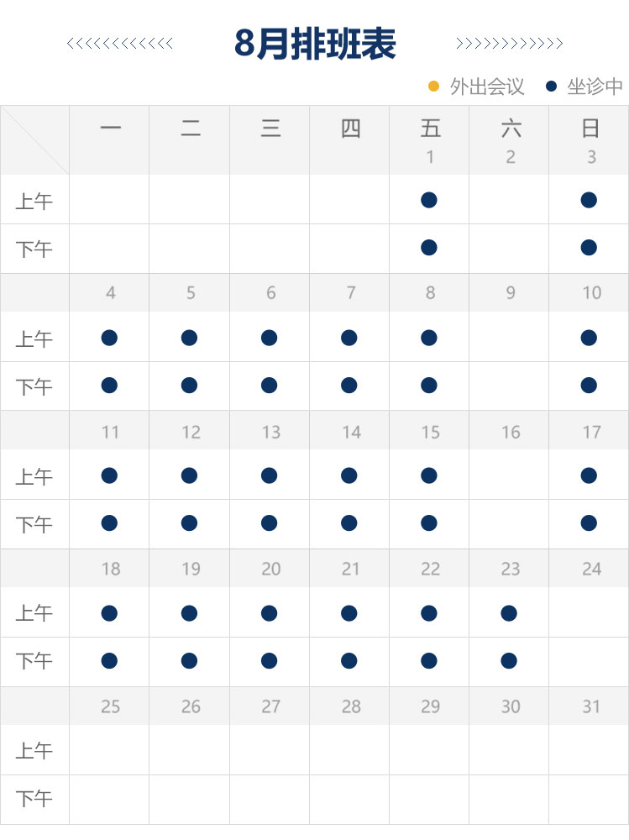The height and width of the screenshot is (840, 629).
Task: Click the afternoon dot for Sunday the 3rd
Action: (589, 248)
